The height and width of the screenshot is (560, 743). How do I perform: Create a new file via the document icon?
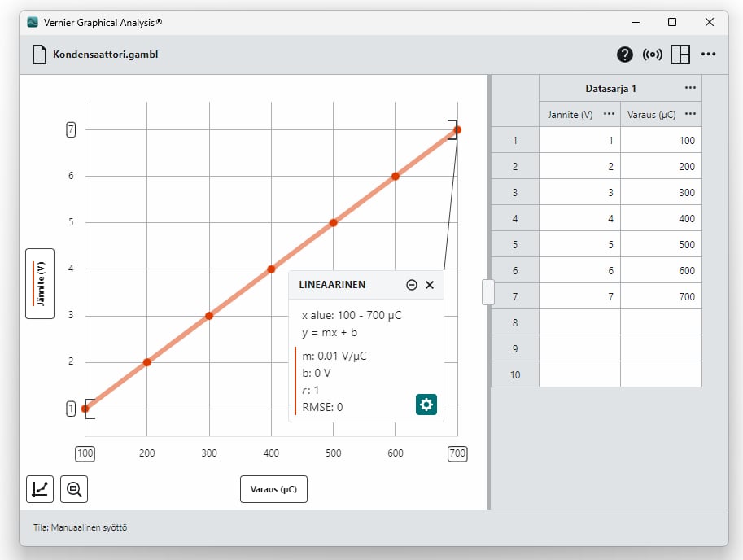point(37,54)
